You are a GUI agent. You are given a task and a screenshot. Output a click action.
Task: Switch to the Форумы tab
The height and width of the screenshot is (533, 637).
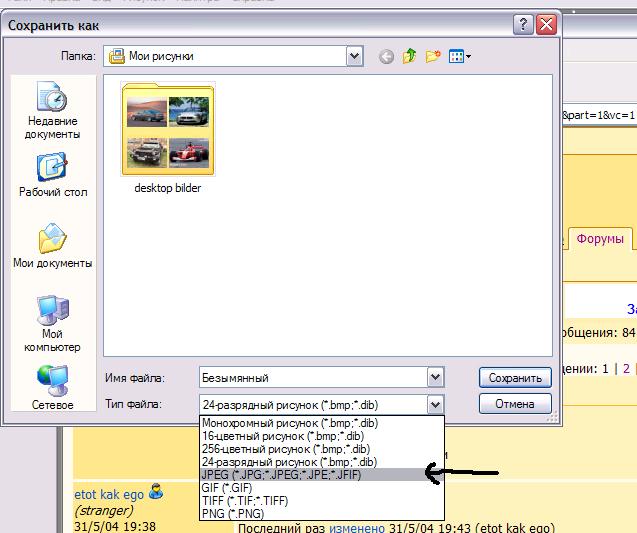(x=601, y=239)
